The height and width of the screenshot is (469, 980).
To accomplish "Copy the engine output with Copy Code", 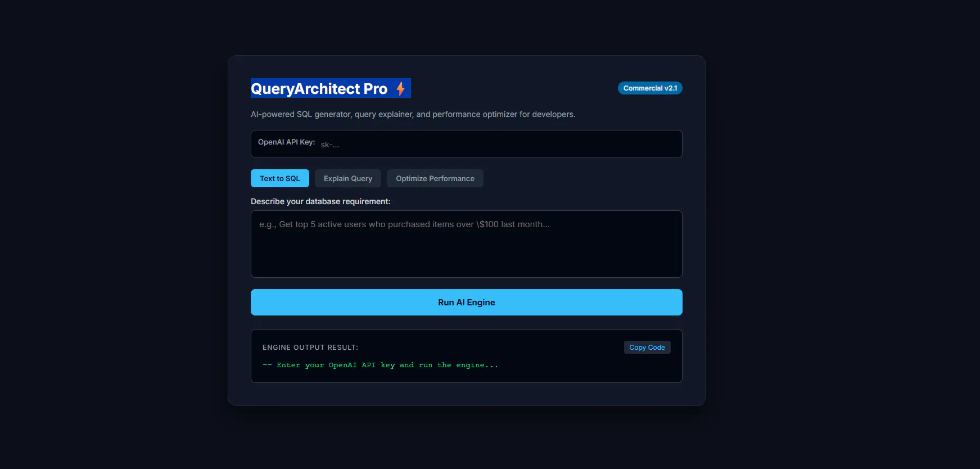I will coord(647,348).
